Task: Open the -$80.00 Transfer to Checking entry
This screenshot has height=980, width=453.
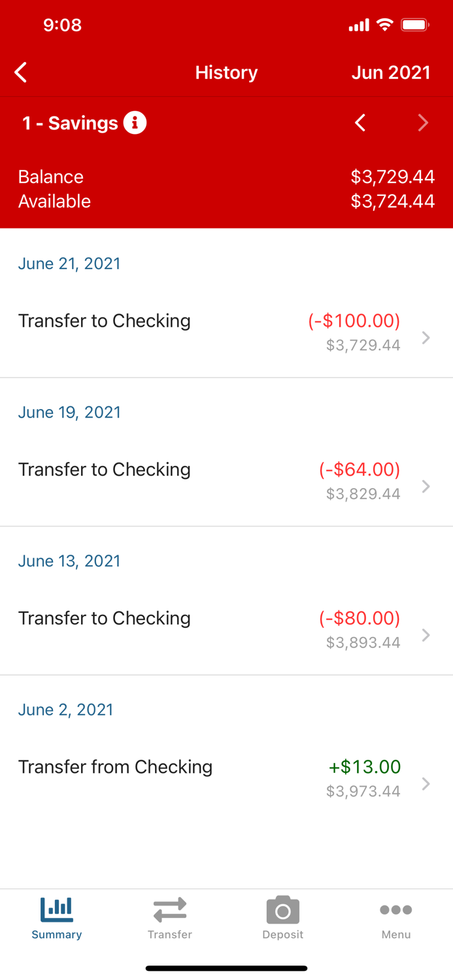Action: (226, 630)
